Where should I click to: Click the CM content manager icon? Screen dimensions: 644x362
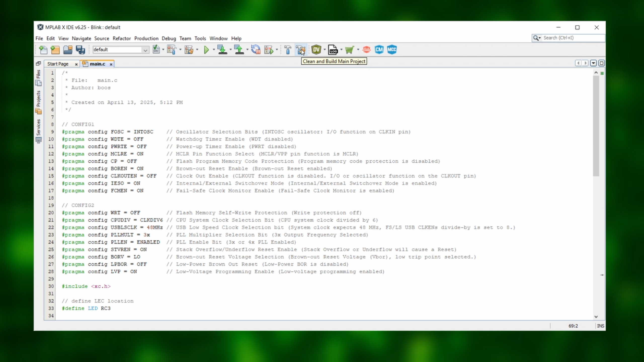379,50
